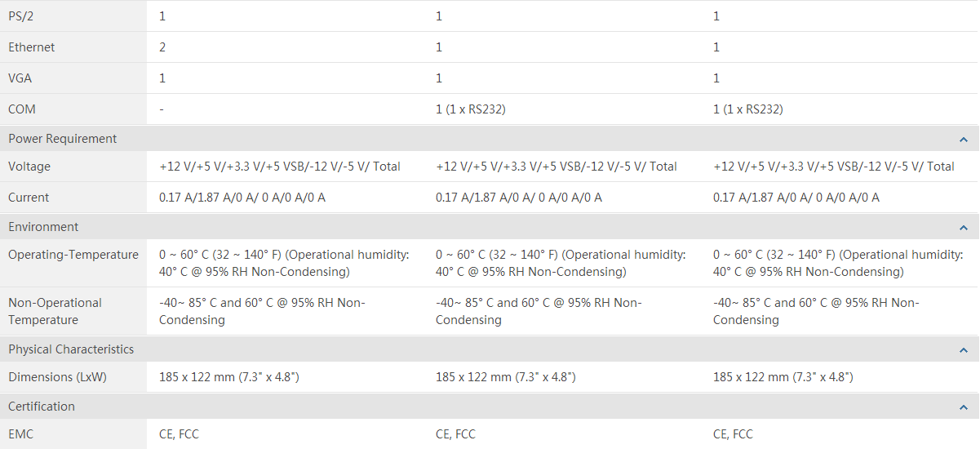Viewport: 980px width, 449px height.
Task: Click the Power Requirement header text
Action: (63, 139)
